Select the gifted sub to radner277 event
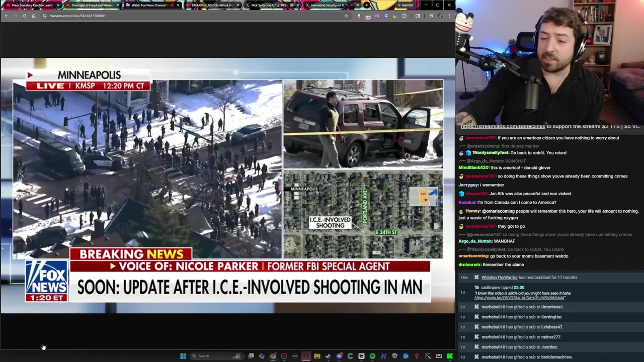 coord(549,337)
